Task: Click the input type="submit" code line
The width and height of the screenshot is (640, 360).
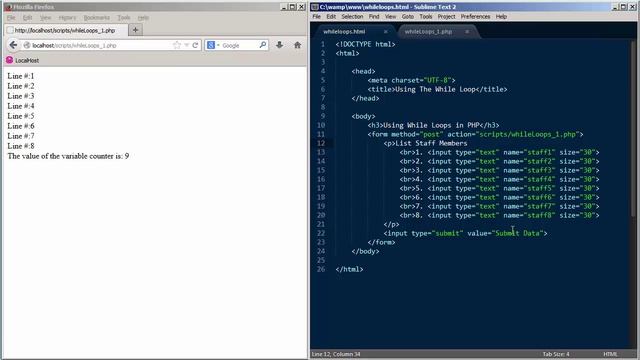Action: tap(465, 233)
